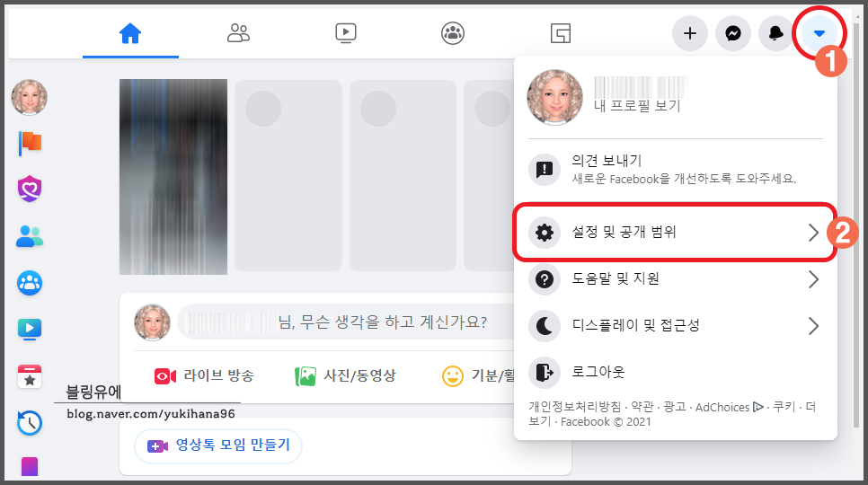Open 개인정보처리방침 footer link
The height and width of the screenshot is (485, 868).
[x=574, y=407]
